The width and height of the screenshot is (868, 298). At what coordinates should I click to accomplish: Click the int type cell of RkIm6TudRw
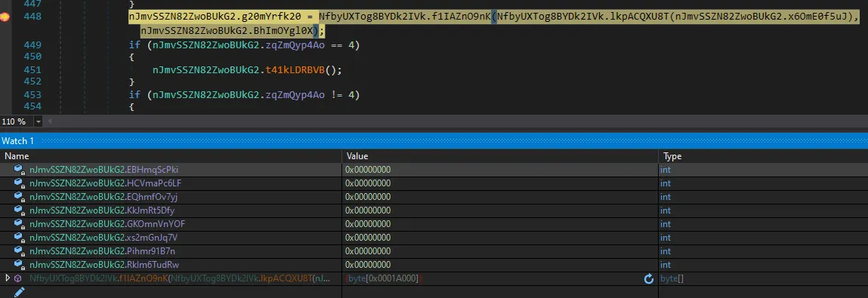pos(764,264)
